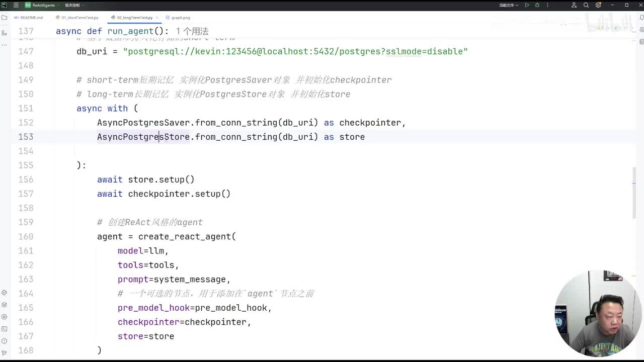This screenshot has height=362, width=644.
Task: Click the long-term comment on line 150
Action: tap(213, 94)
